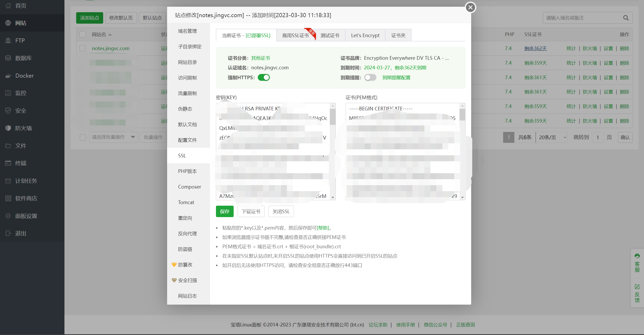Click the Docker whale icon in sidebar

point(8,76)
